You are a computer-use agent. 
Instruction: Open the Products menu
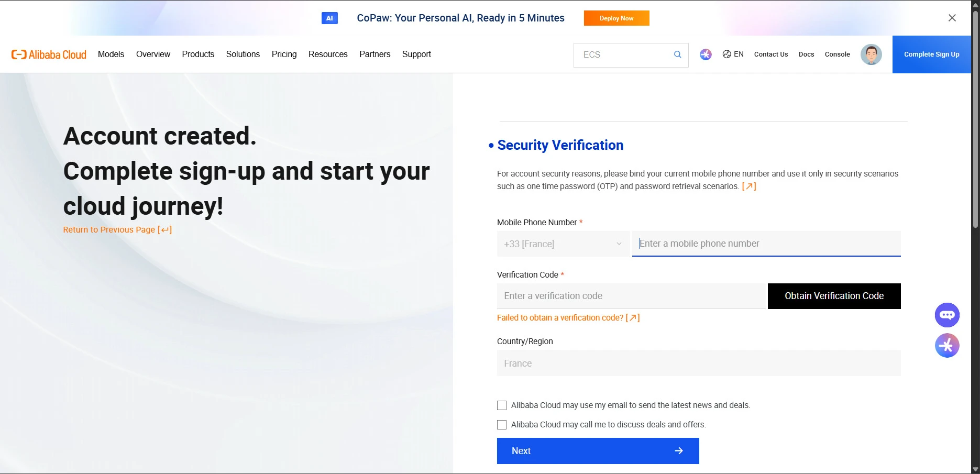tap(198, 54)
